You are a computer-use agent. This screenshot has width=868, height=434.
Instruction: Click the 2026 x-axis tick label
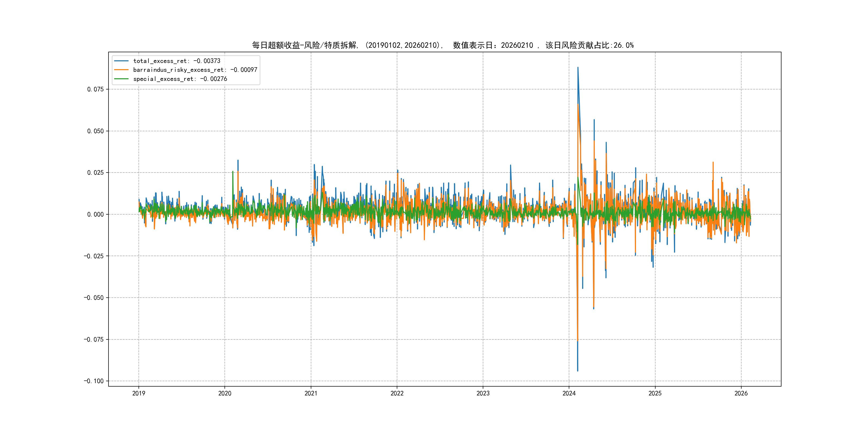click(x=741, y=393)
